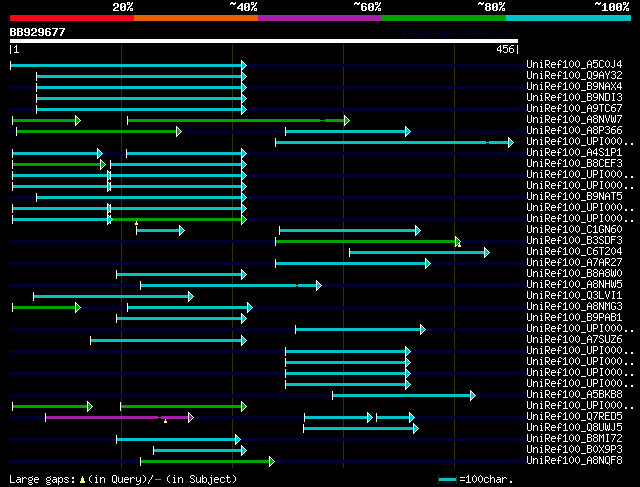This screenshot has height=487, width=640.
Task: Select the UniRef100_Q7RED5 label
Action: click(x=574, y=417)
